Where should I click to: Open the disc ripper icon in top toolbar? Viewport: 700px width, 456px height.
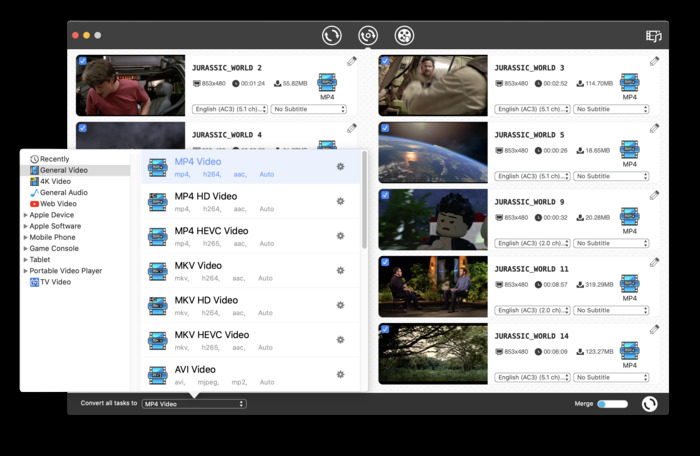pos(368,36)
